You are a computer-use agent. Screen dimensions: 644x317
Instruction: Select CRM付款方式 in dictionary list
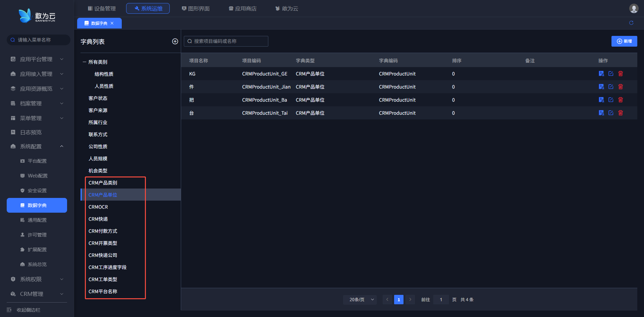pyautogui.click(x=103, y=231)
